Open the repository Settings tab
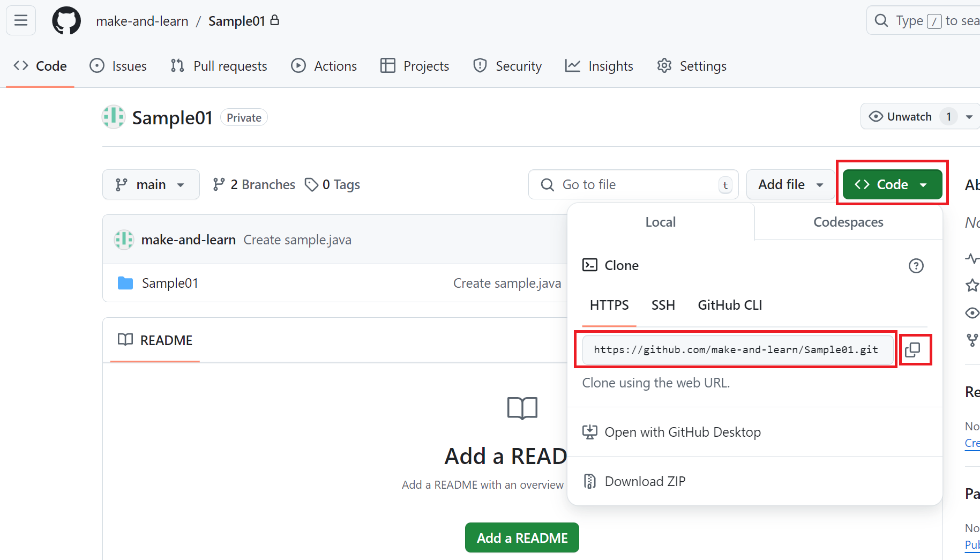 coord(692,66)
